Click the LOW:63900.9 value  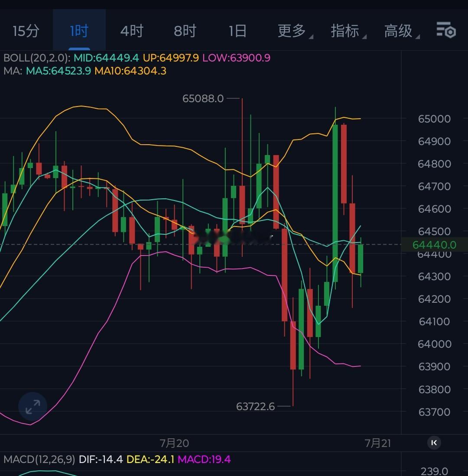tap(236, 58)
